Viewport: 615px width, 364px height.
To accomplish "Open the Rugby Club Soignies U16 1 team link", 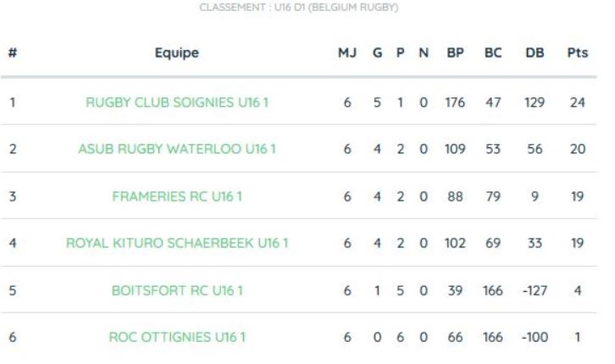I will click(177, 102).
